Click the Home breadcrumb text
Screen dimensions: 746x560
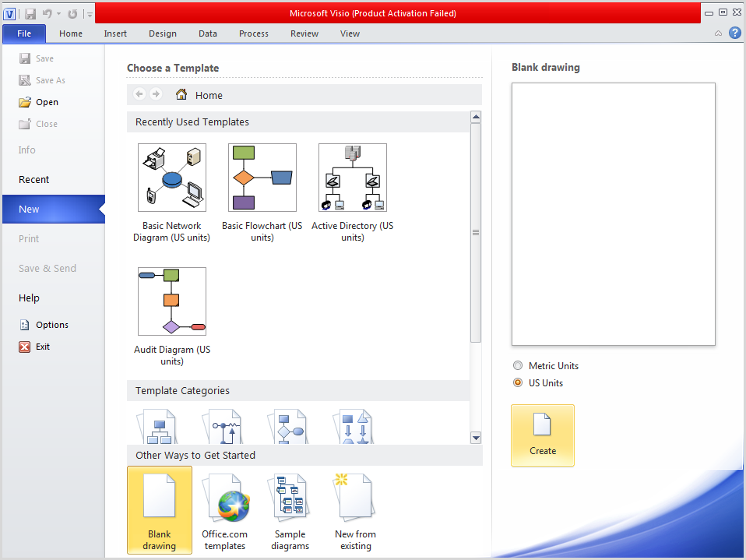click(209, 96)
